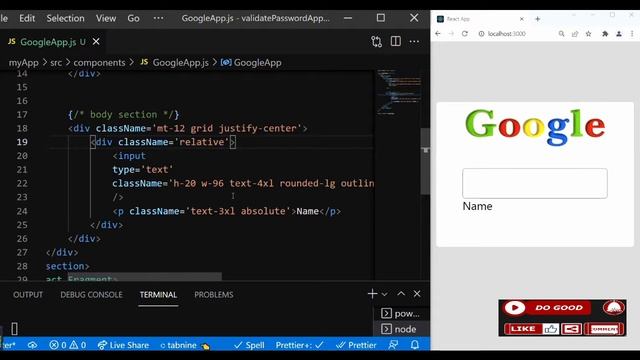Viewport: 640px width, 360px height.
Task: Click the body section comment on line 17
Action: (124, 115)
